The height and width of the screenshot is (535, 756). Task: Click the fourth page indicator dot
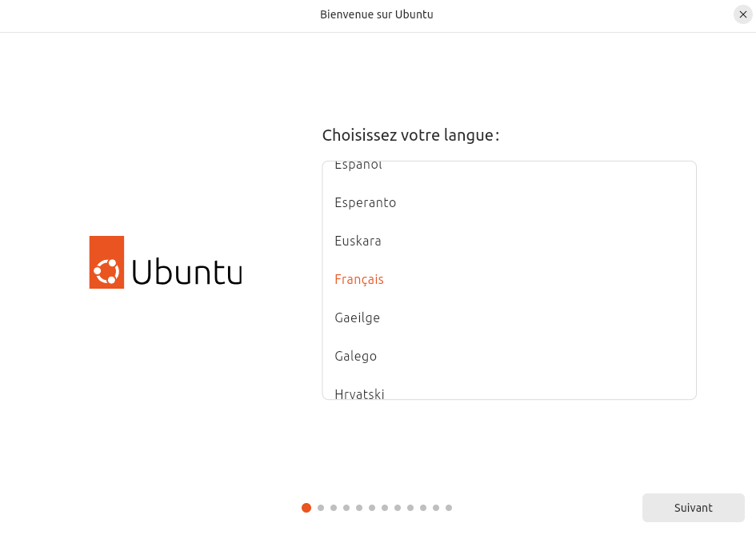[346, 507]
